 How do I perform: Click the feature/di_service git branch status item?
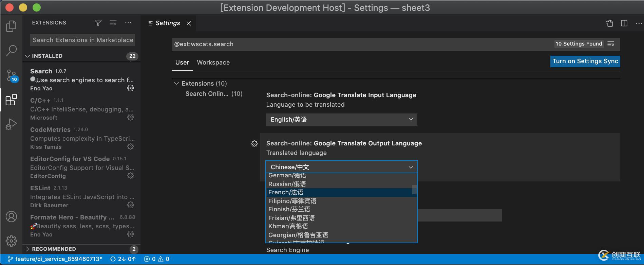[55, 259]
